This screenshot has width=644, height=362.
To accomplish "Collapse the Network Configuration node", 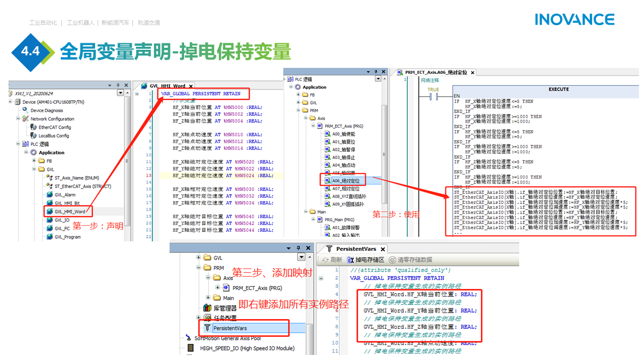I will 18,119.
